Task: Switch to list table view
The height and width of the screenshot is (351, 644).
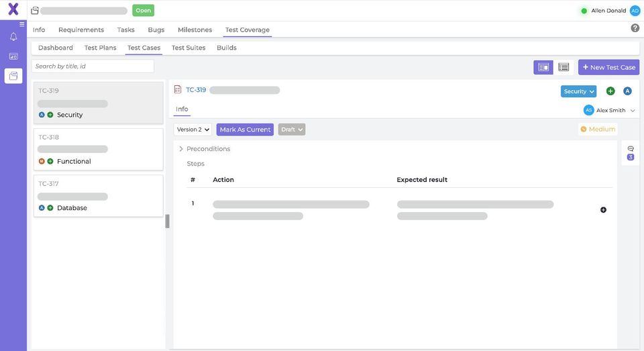Action: point(563,67)
